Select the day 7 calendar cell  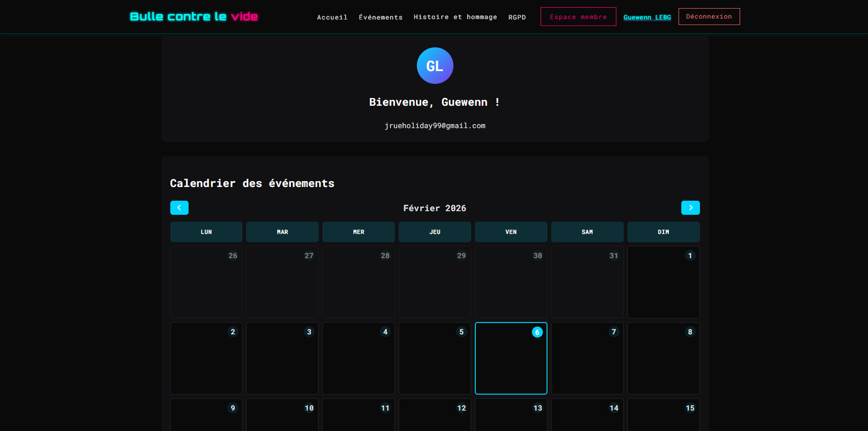[x=587, y=358]
